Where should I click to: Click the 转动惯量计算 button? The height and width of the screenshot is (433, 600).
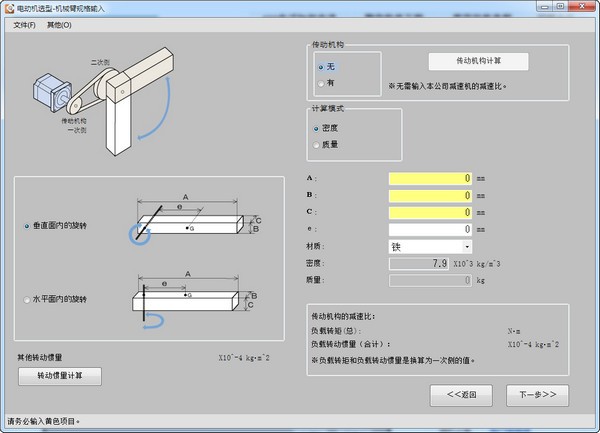tap(60, 376)
